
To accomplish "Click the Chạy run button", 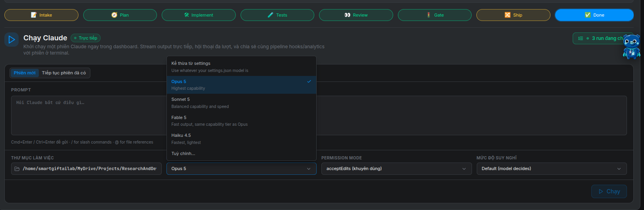I will 609,191.
